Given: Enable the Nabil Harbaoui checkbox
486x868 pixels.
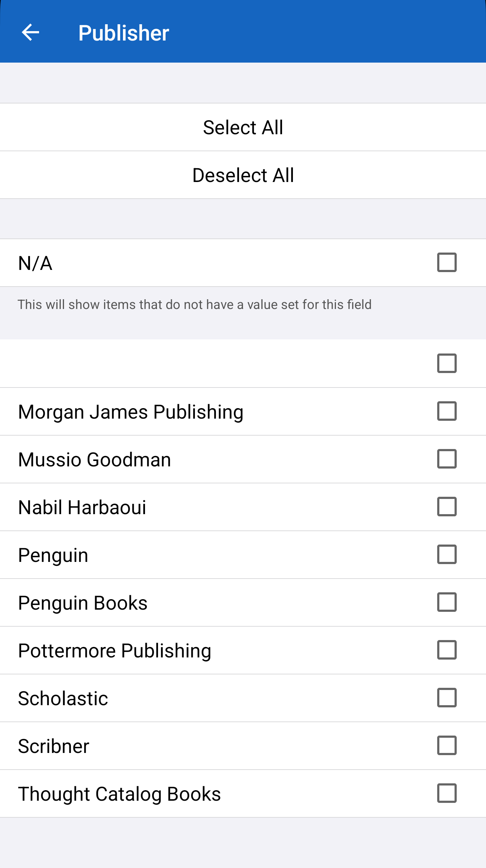Looking at the screenshot, I should click(x=447, y=507).
